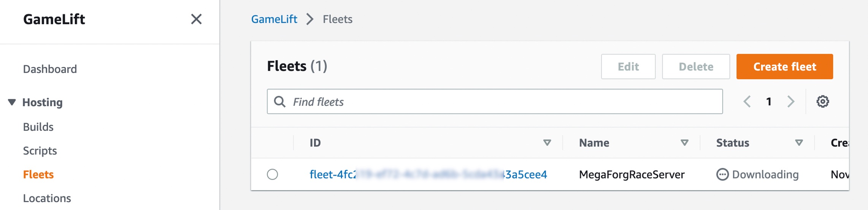Go to previous page of fleets
The height and width of the screenshot is (210, 868).
(x=747, y=102)
